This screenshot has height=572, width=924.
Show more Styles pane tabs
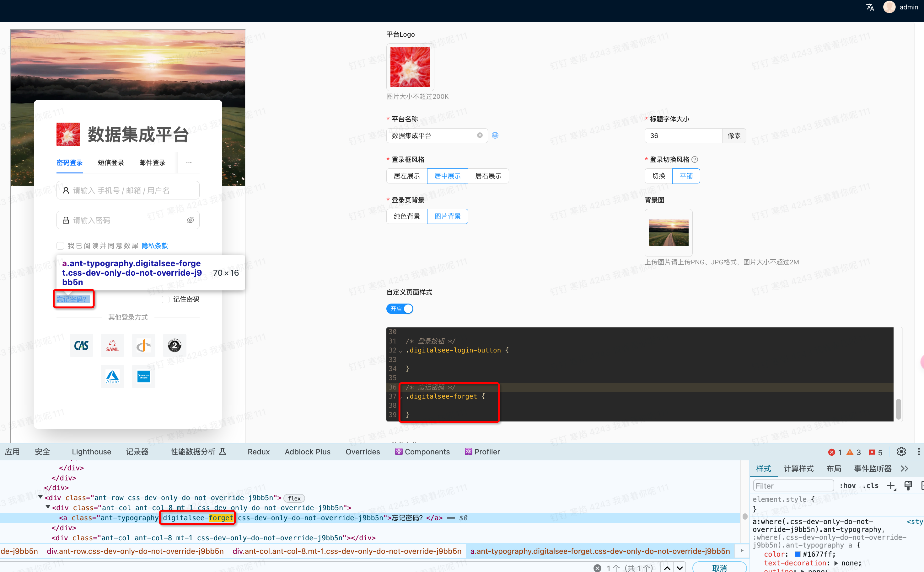pyautogui.click(x=904, y=469)
